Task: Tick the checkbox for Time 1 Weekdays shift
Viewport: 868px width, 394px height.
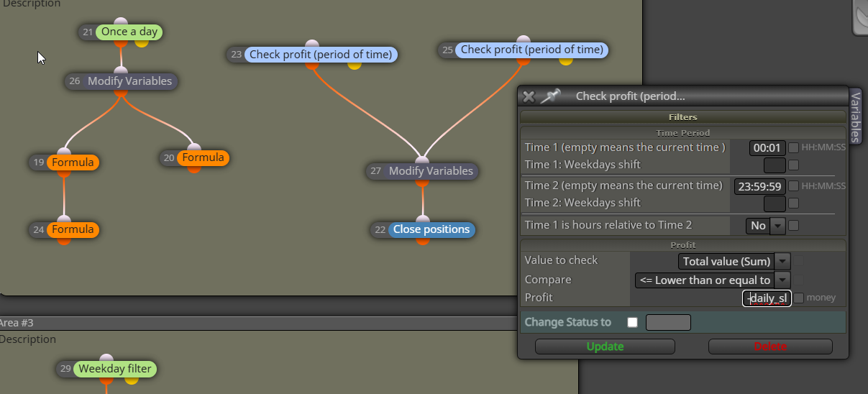Action: [x=793, y=165]
